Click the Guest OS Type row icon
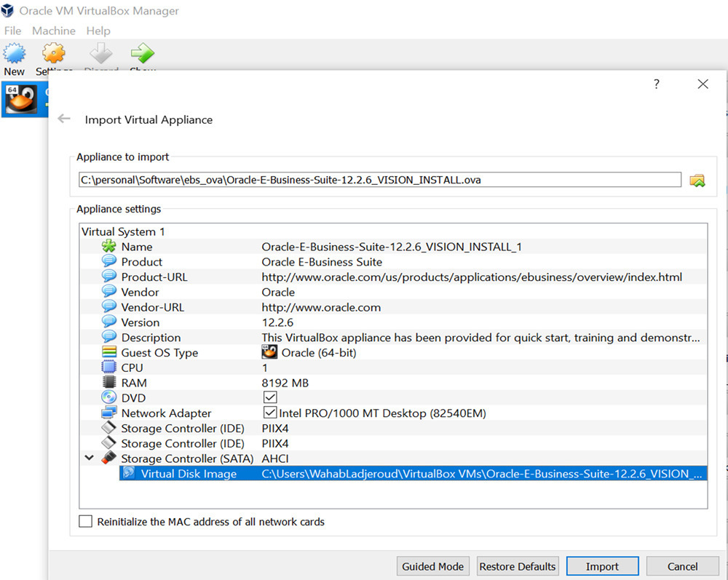 tap(109, 352)
